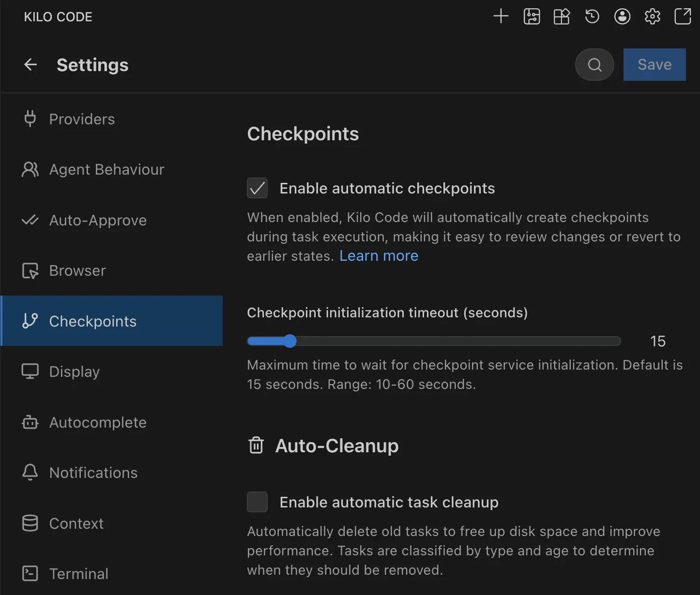
Task: Disable automatic checkpoints checkbox
Action: 257,188
